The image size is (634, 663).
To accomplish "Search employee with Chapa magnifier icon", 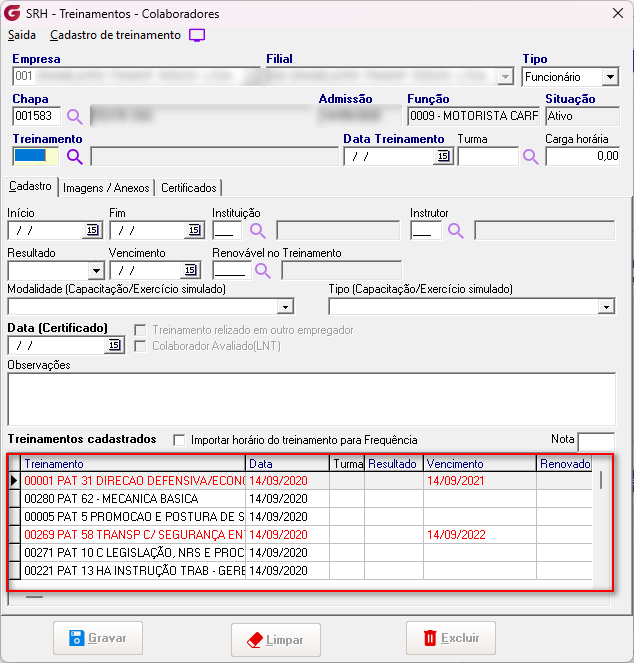I will pos(75,116).
